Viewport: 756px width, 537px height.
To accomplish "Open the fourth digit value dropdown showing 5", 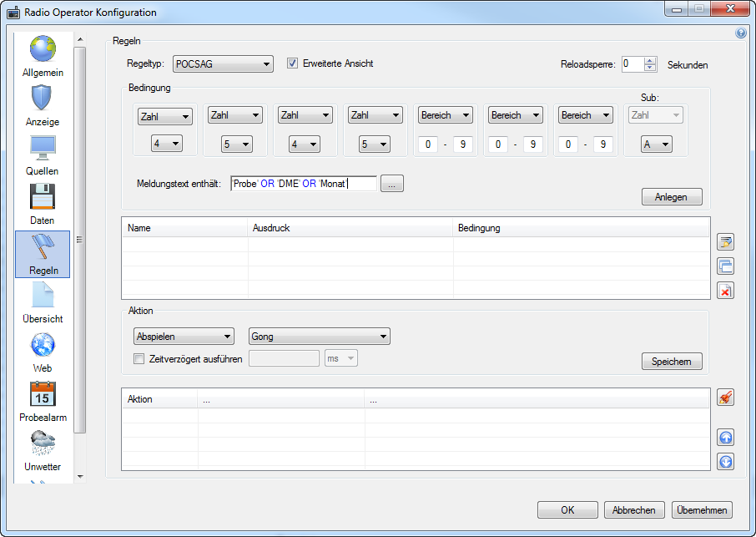I will click(x=375, y=144).
